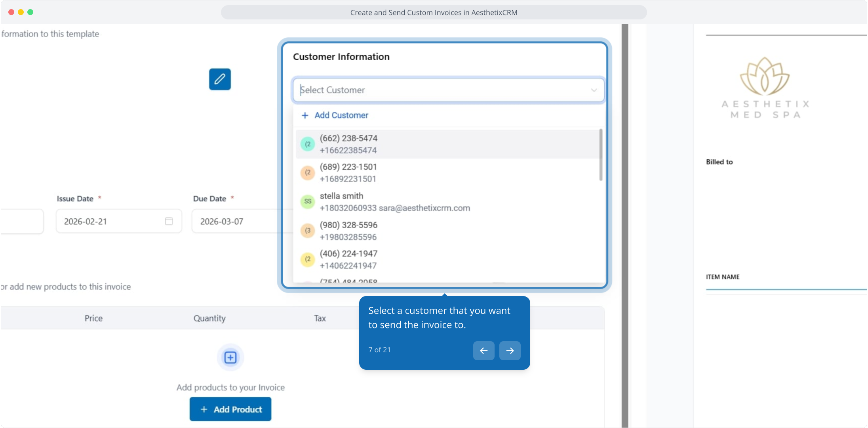Advance to next tutorial step arrow
Image resolution: width=868 pixels, height=428 pixels.
510,350
